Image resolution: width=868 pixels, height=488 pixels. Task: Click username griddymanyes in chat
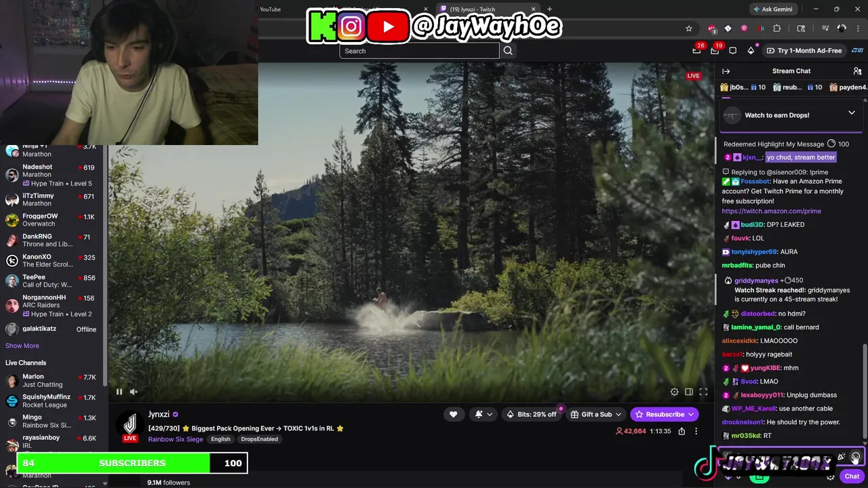click(x=756, y=281)
